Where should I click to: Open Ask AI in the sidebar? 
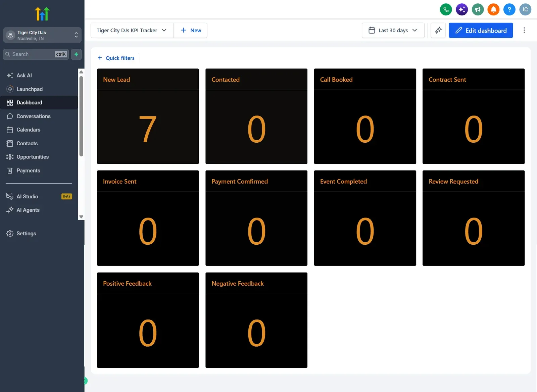tap(39, 76)
